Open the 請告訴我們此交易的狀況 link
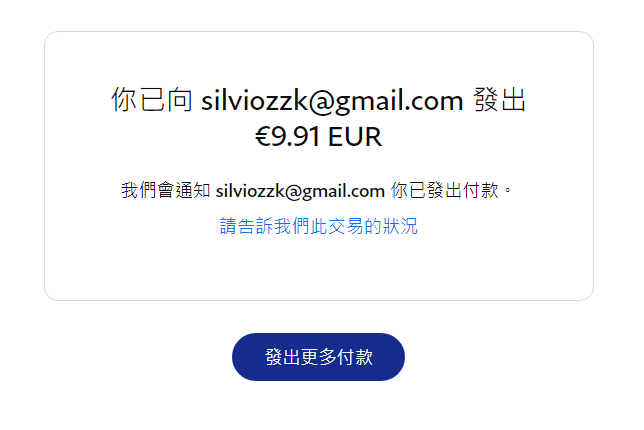The width and height of the screenshot is (644, 430). (319, 226)
